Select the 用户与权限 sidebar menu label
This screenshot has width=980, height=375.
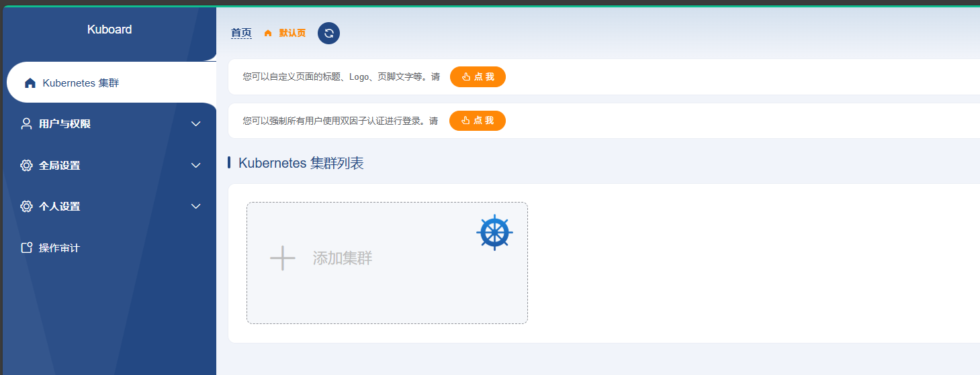point(64,124)
